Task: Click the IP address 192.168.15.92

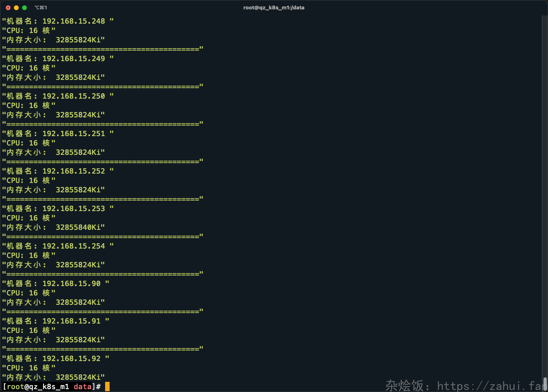Action: pyautogui.click(x=71, y=359)
